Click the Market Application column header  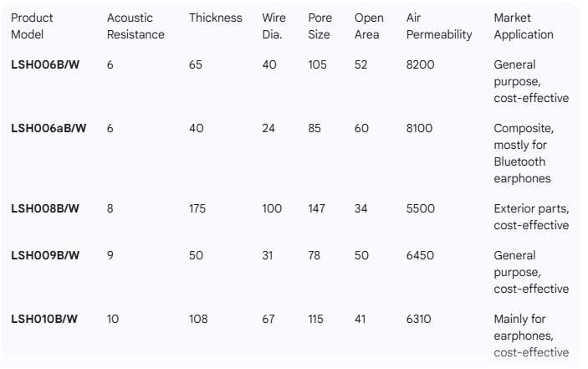[524, 26]
